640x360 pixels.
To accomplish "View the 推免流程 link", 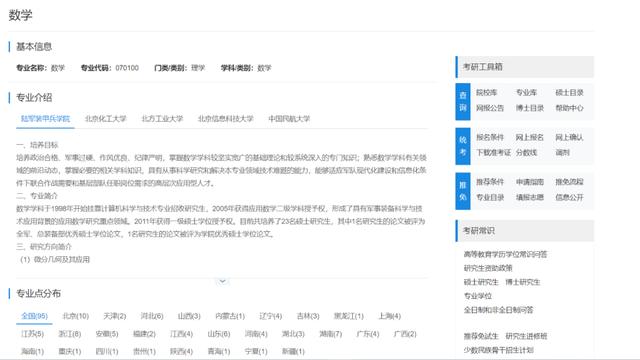I will click(569, 182).
